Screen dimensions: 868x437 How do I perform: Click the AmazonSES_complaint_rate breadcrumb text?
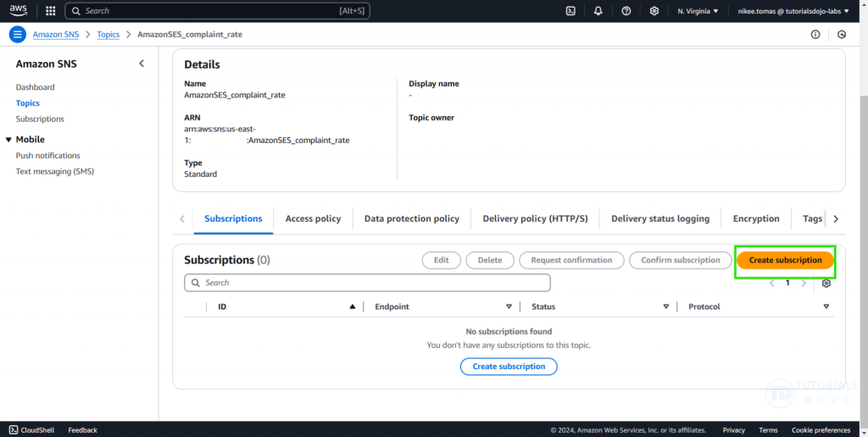[190, 34]
